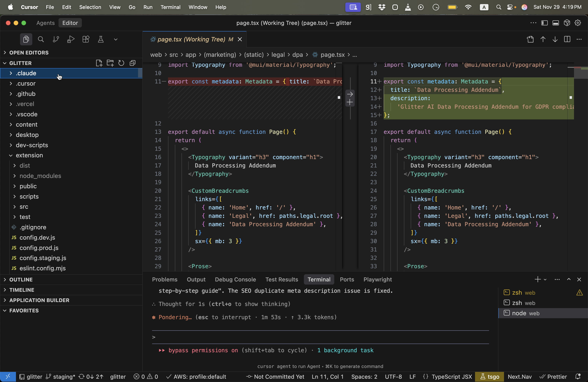Click Refresh Explorer icon
Image resolution: width=588 pixels, height=382 pixels.
tap(121, 63)
